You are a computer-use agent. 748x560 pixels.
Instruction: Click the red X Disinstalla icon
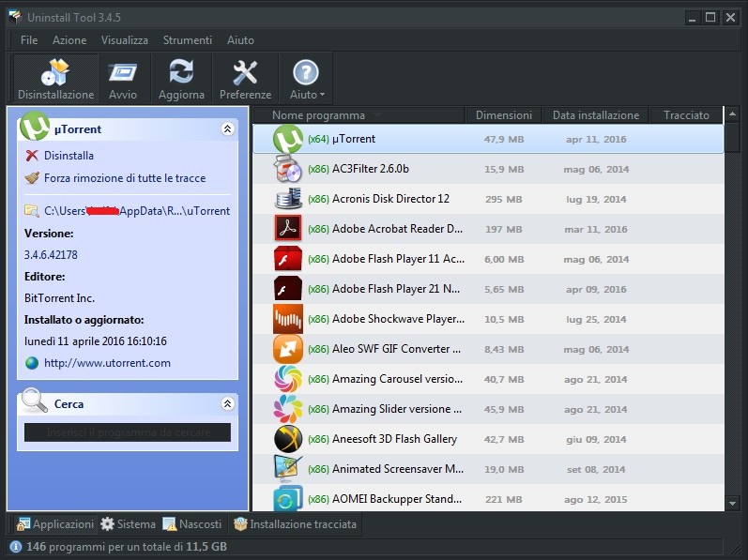click(x=32, y=156)
